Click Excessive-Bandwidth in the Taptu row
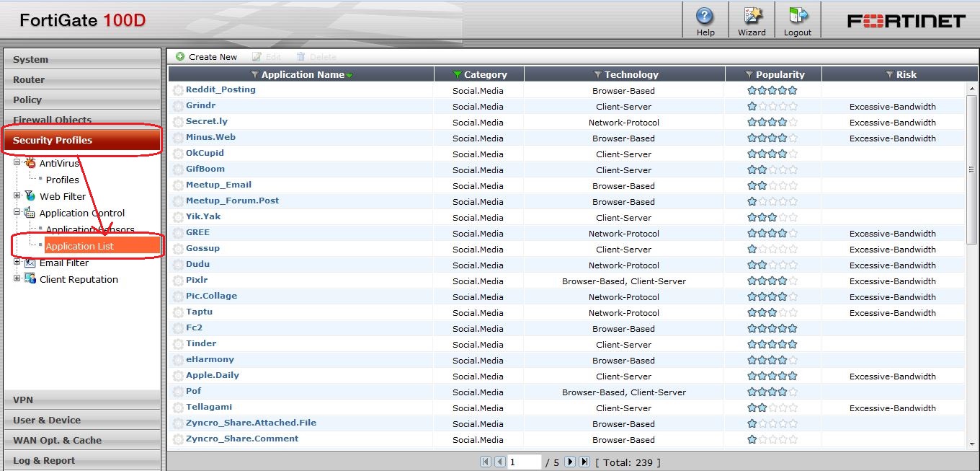980x471 pixels. pos(892,313)
